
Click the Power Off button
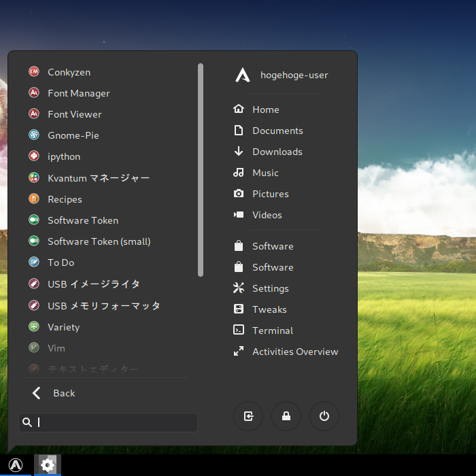pos(324,416)
